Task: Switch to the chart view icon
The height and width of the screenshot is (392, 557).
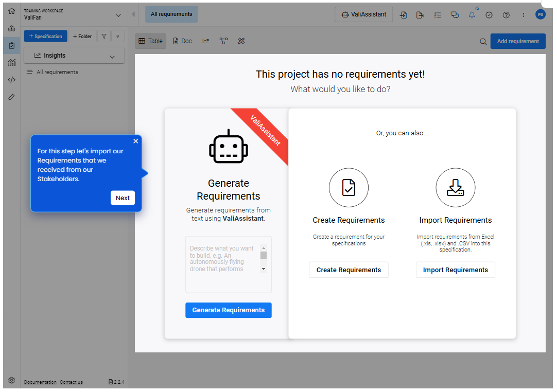Action: [x=206, y=41]
